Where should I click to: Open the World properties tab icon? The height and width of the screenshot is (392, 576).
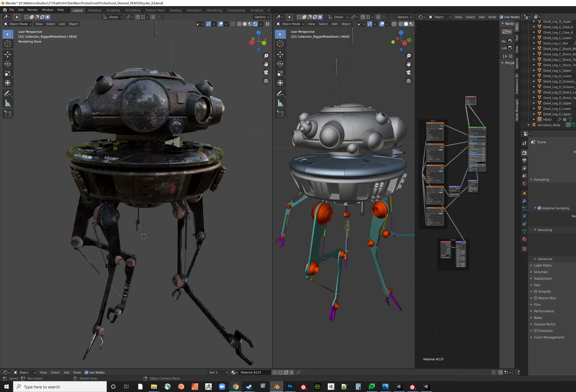(524, 184)
